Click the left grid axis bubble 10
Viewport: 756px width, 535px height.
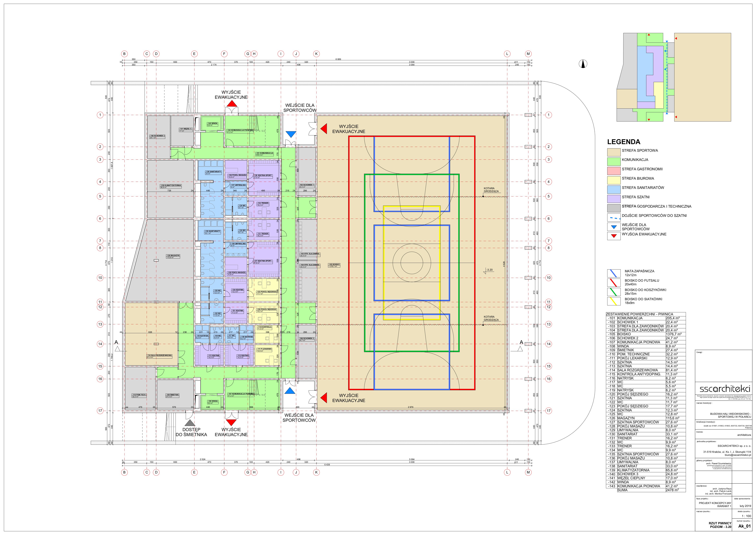pyautogui.click(x=100, y=278)
